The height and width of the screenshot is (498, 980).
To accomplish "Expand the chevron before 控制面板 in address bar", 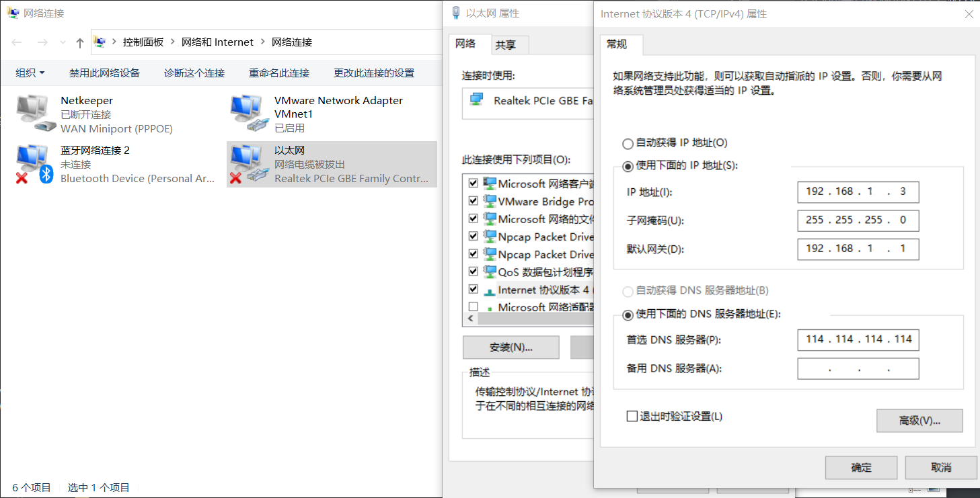I will [114, 42].
